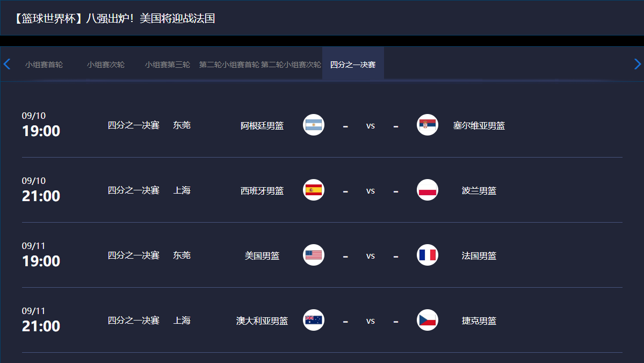This screenshot has height=363, width=644.
Task: Click the France flag icon
Action: pyautogui.click(x=427, y=255)
